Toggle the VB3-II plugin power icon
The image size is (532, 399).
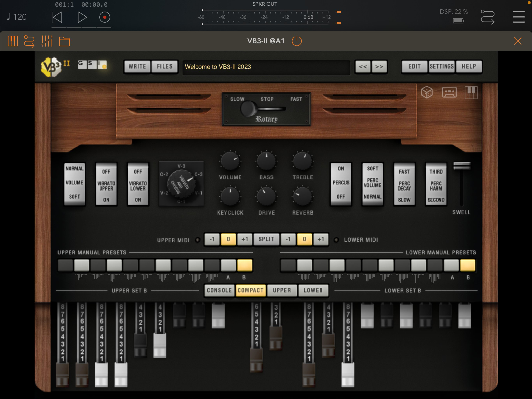point(297,41)
